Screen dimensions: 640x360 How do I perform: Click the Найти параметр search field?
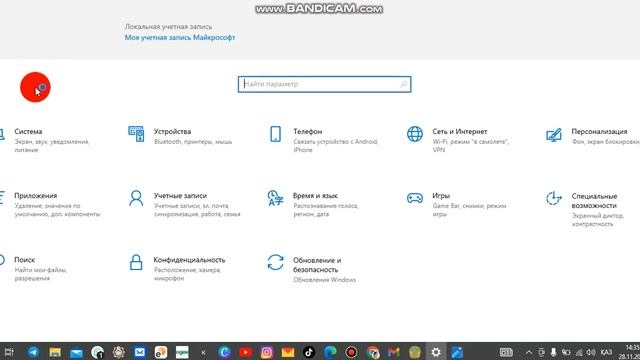(324, 84)
